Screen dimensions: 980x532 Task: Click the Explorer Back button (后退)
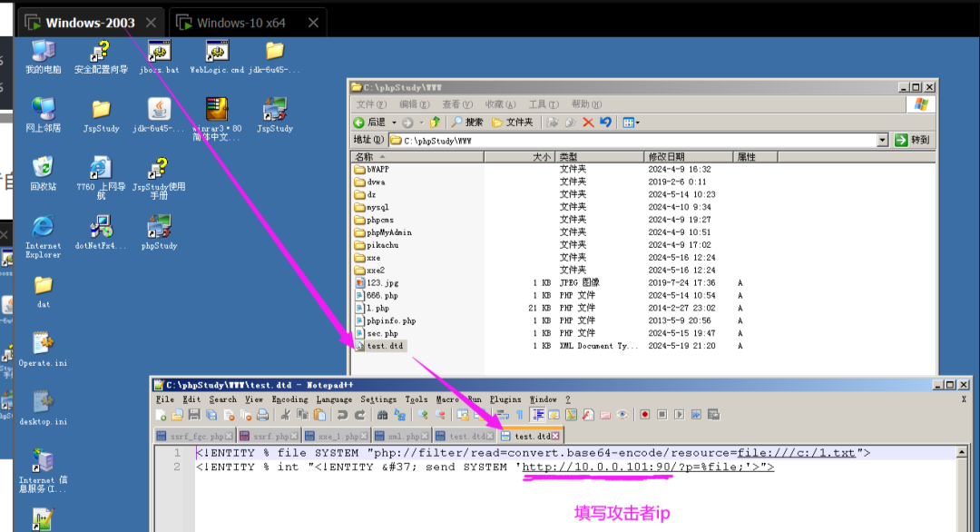369,123
